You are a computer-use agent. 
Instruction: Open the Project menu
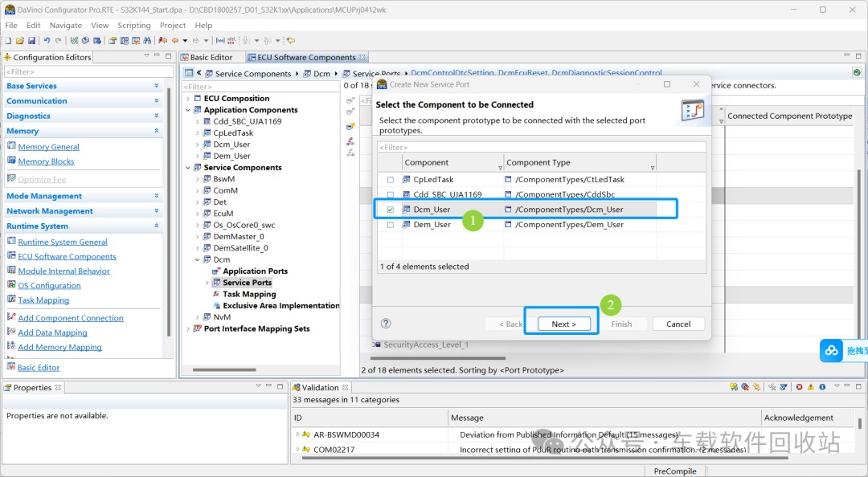173,26
